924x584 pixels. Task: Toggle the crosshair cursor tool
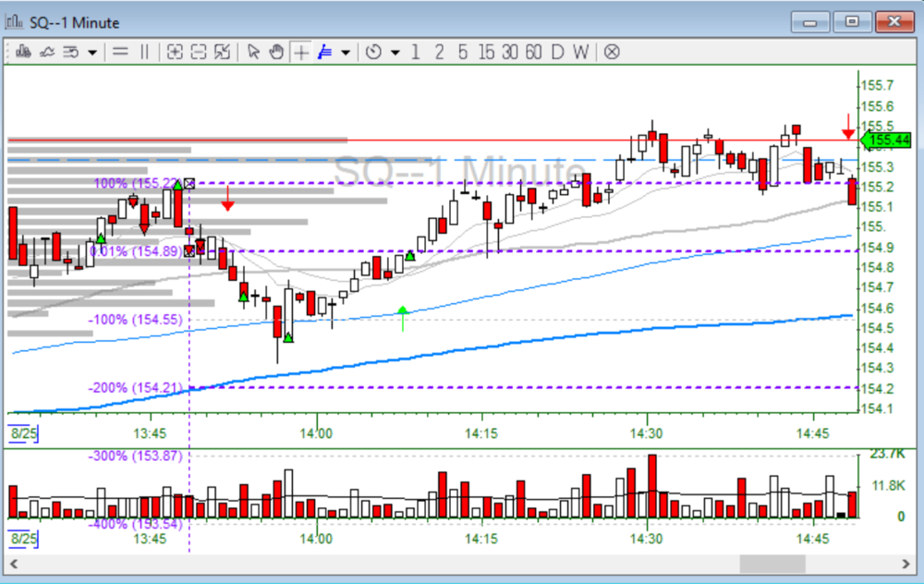tap(301, 53)
